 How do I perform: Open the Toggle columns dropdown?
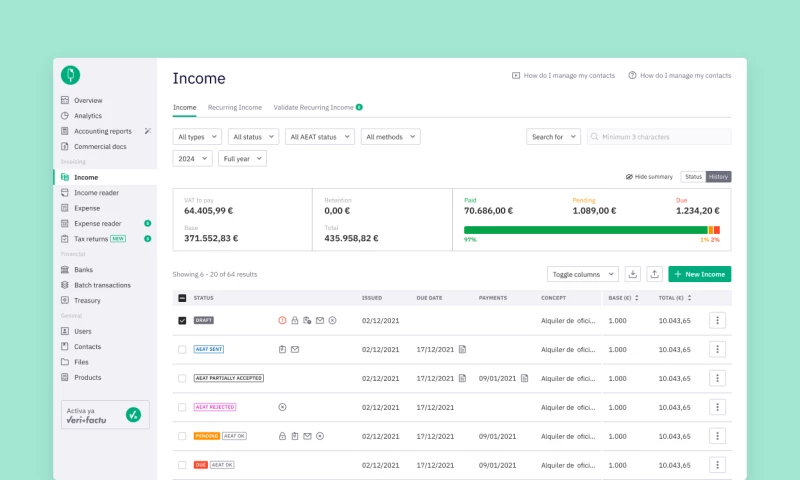click(583, 274)
